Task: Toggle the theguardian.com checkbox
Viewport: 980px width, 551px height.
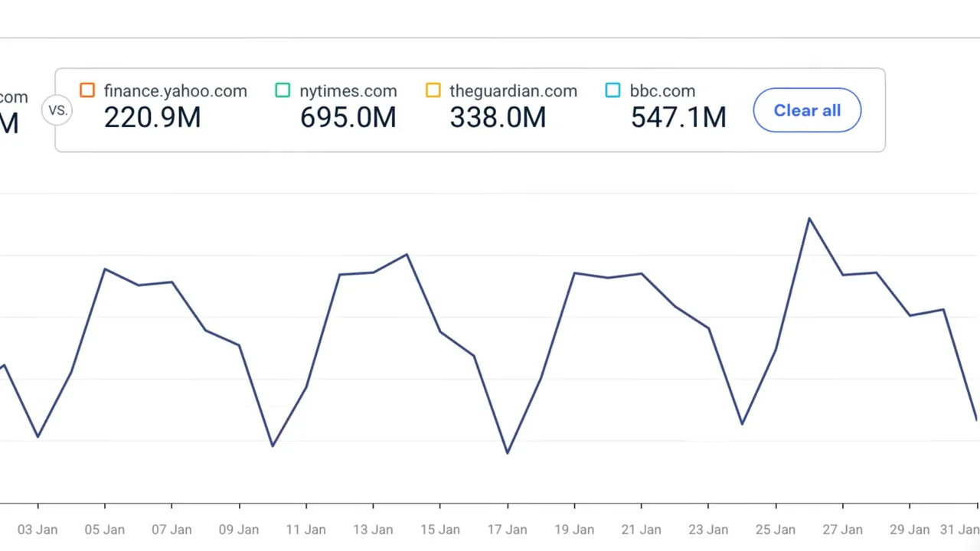Action: [433, 91]
